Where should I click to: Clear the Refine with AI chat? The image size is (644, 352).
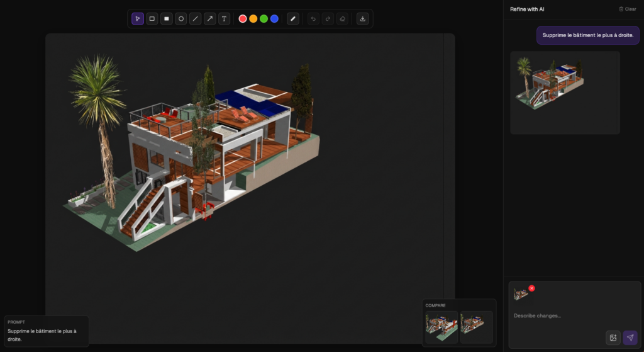click(x=627, y=9)
